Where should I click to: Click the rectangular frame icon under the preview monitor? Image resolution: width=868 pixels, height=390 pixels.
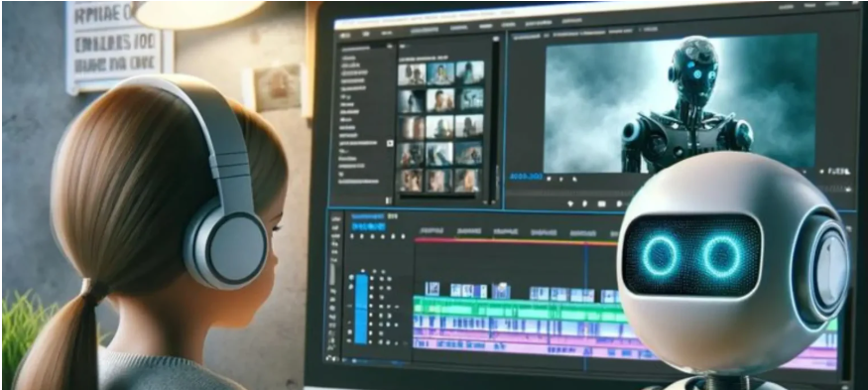click(x=602, y=203)
